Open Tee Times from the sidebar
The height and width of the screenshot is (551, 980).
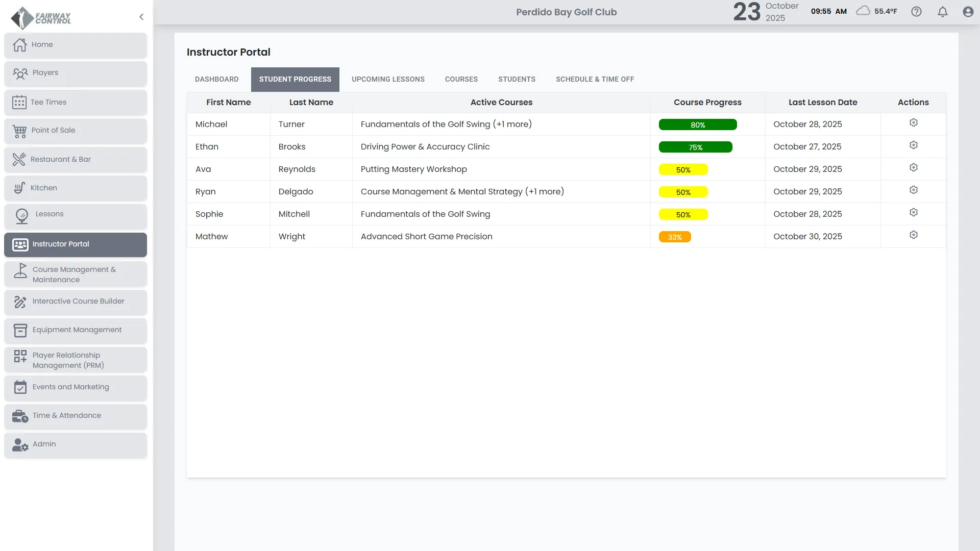coord(76,102)
